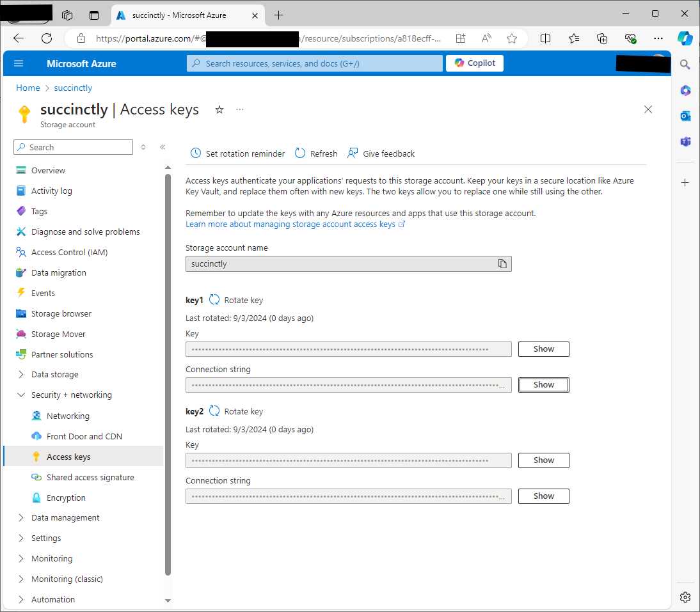
Task: Open Storage browser from the sidebar
Action: pyautogui.click(x=61, y=313)
